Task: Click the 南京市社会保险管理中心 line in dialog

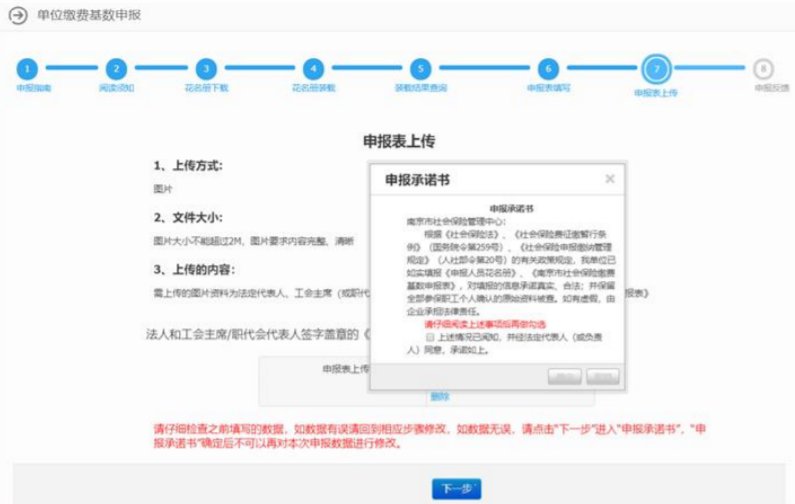Action: tap(456, 222)
